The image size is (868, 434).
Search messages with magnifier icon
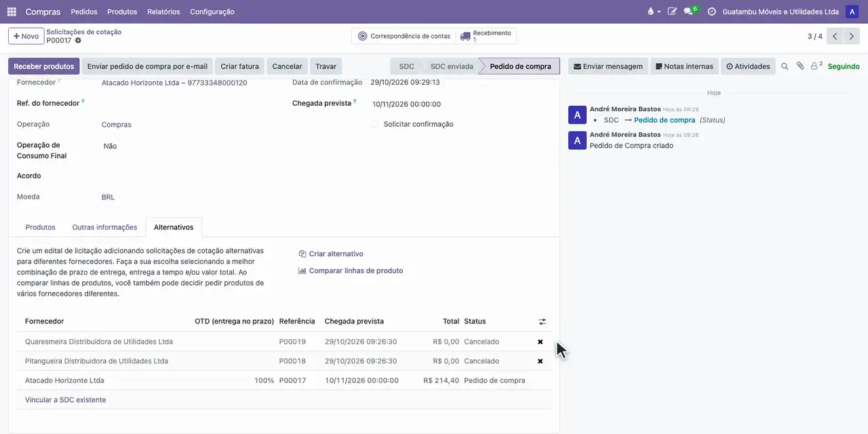pyautogui.click(x=785, y=66)
